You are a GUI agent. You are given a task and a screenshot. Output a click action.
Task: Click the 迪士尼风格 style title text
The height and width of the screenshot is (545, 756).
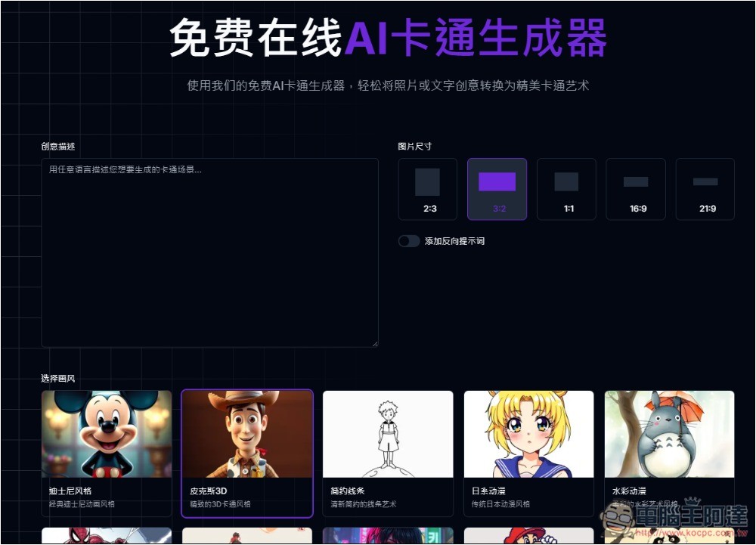click(70, 491)
